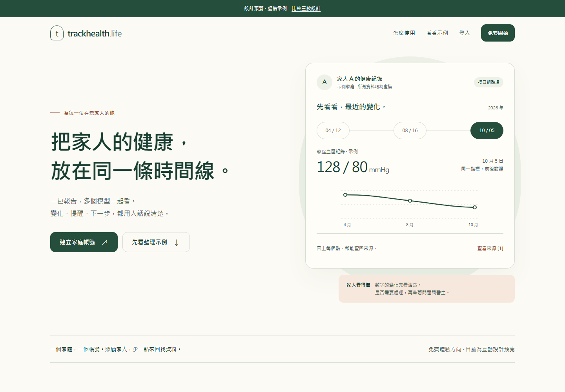Click the text 圖上每個點，都能查回來源。
The width and height of the screenshot is (565, 392).
347,248
